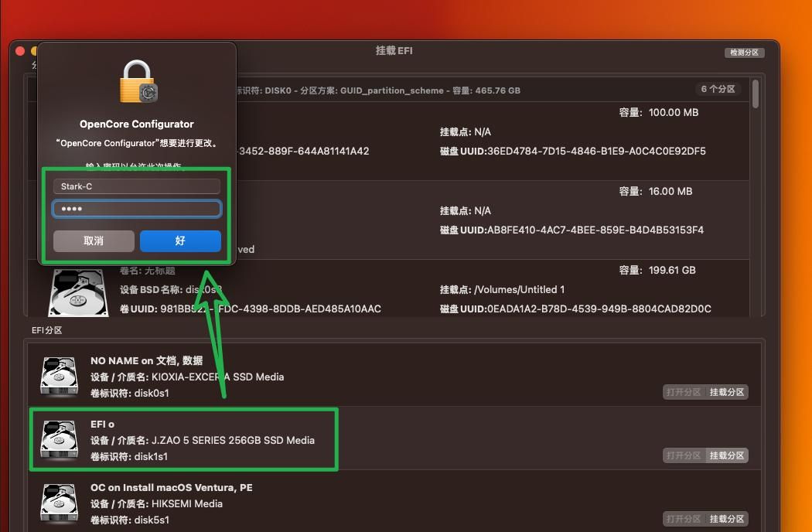Click the 6 个分区 badge
The height and width of the screenshot is (532, 812).
click(x=718, y=89)
